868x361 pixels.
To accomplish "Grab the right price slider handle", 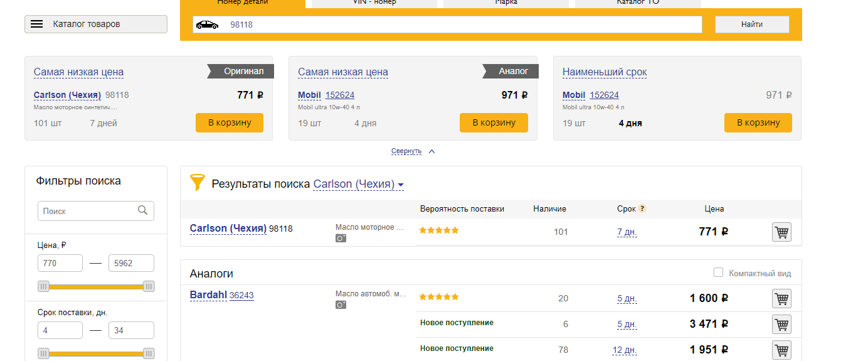I will click(x=149, y=286).
